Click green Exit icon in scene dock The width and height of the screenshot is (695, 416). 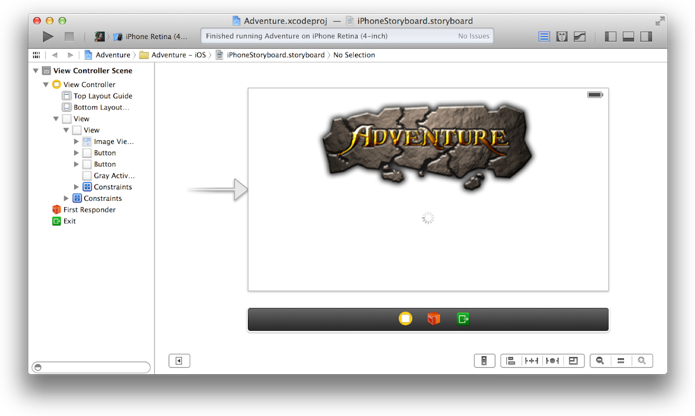pos(463,319)
